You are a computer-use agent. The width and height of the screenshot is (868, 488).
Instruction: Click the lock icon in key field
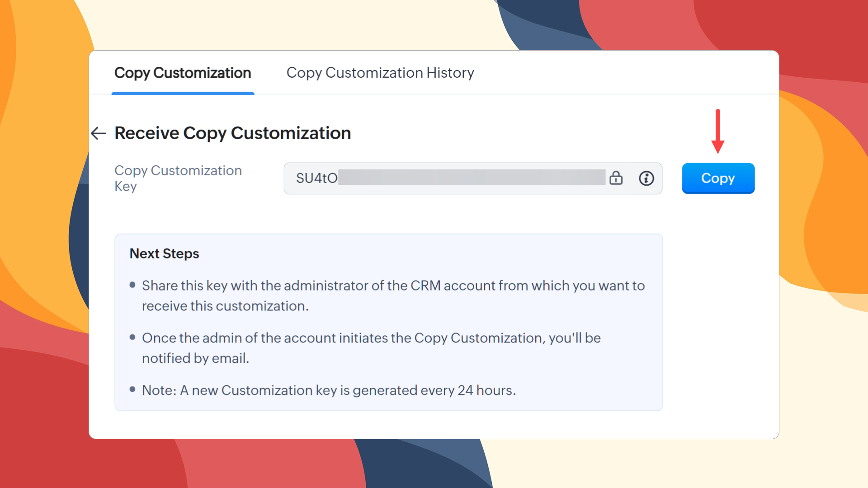pyautogui.click(x=616, y=178)
